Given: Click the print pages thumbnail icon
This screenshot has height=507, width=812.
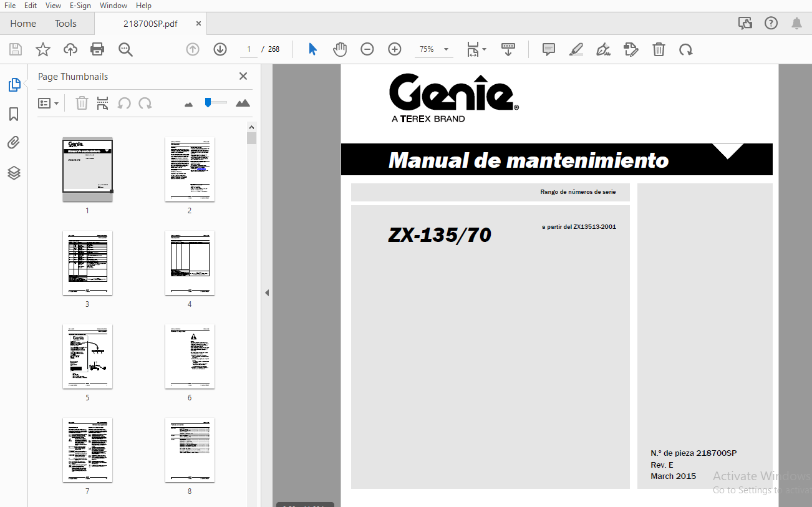Looking at the screenshot, I should [x=103, y=103].
